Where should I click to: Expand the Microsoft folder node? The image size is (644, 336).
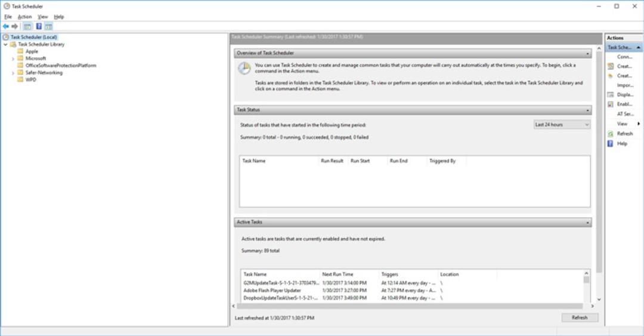(13, 59)
